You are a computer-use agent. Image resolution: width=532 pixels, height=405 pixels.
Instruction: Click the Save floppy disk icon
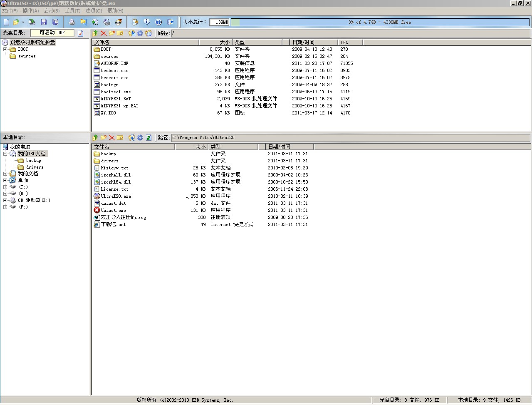[x=44, y=22]
